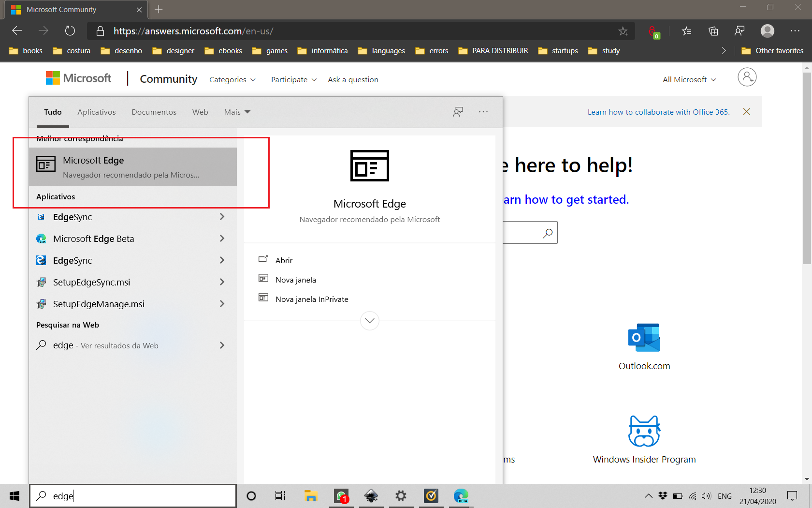The image size is (812, 508).
Task: Open Inkscape from taskbar
Action: click(x=371, y=496)
